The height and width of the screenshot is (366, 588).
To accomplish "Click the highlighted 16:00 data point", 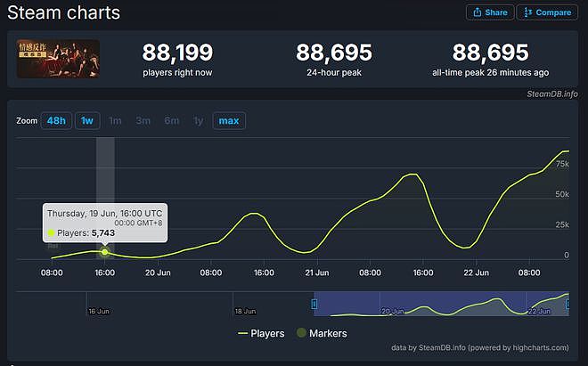I will point(104,252).
